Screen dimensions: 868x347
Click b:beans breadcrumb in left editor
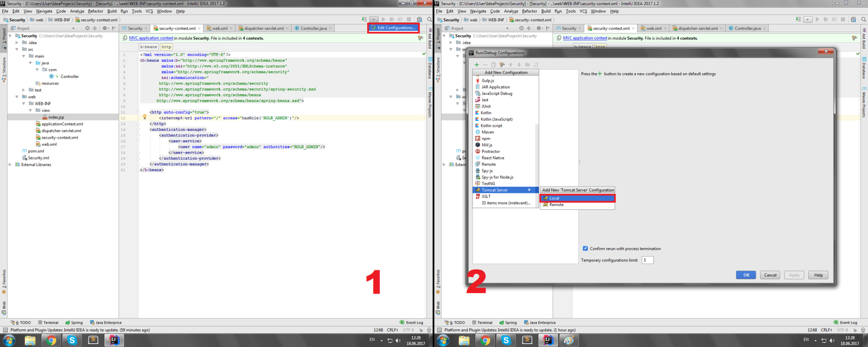click(148, 47)
